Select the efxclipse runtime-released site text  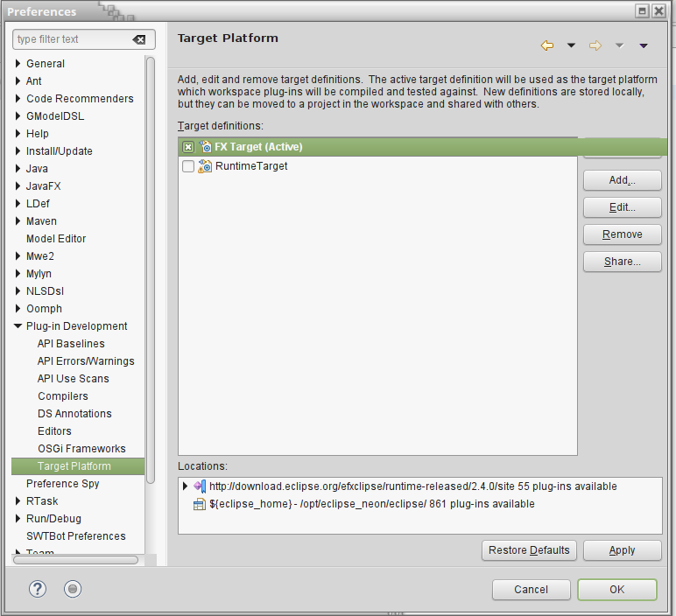pyautogui.click(x=413, y=486)
